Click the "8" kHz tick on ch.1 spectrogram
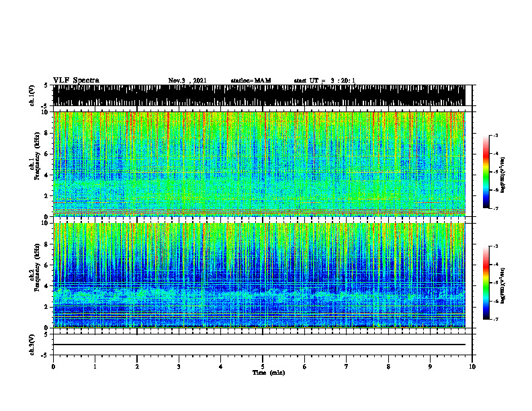 pos(46,133)
